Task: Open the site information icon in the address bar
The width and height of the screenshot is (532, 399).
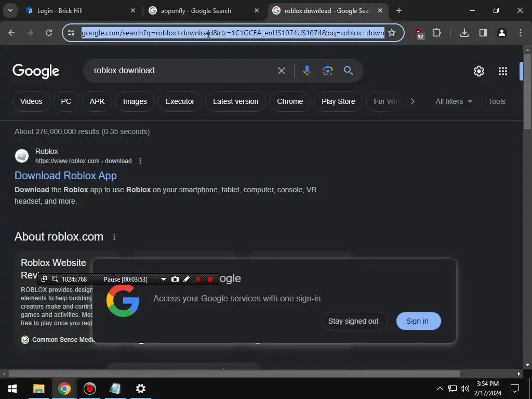Action: coord(71,33)
